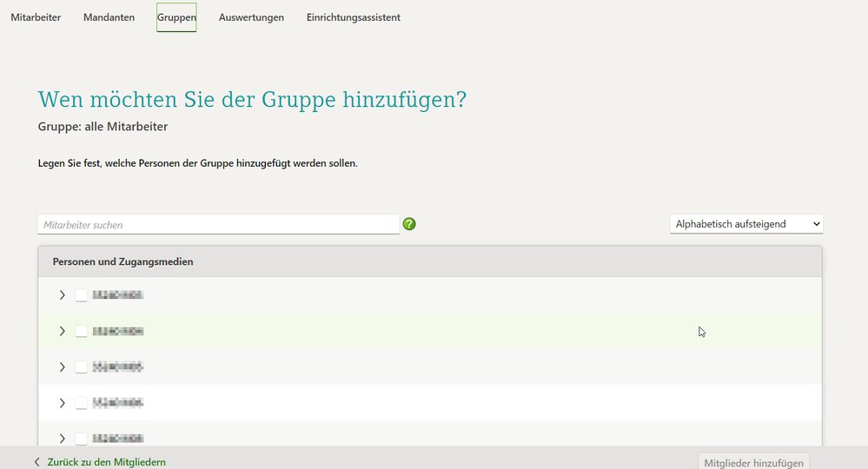The image size is (868, 469).
Task: Expand the third person row chevron
Action: click(62, 367)
